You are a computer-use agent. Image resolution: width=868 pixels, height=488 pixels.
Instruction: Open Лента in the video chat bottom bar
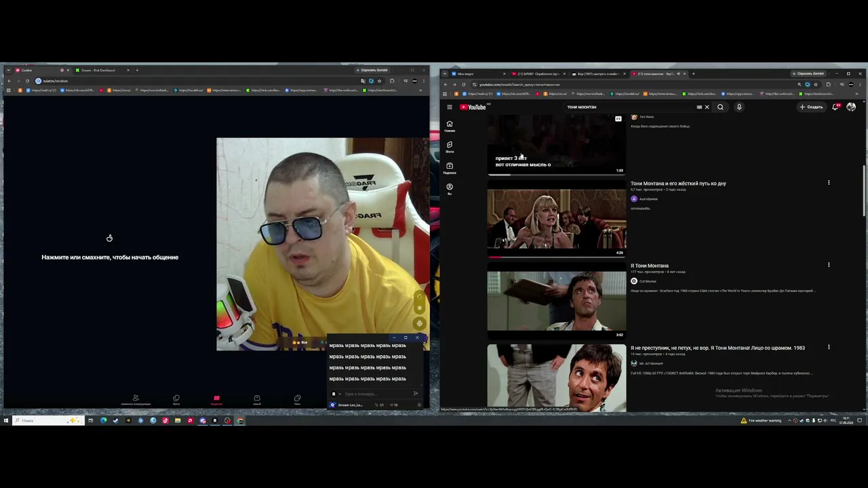tap(176, 399)
